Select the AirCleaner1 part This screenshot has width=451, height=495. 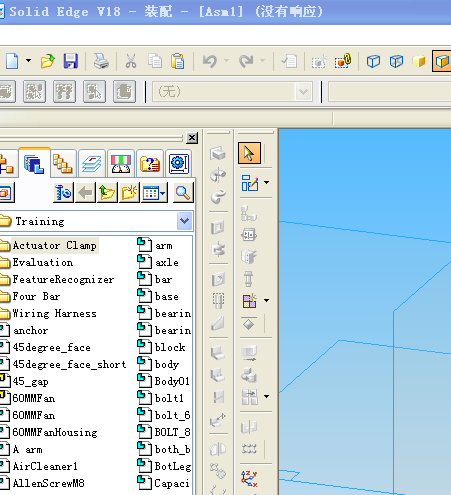click(45, 467)
